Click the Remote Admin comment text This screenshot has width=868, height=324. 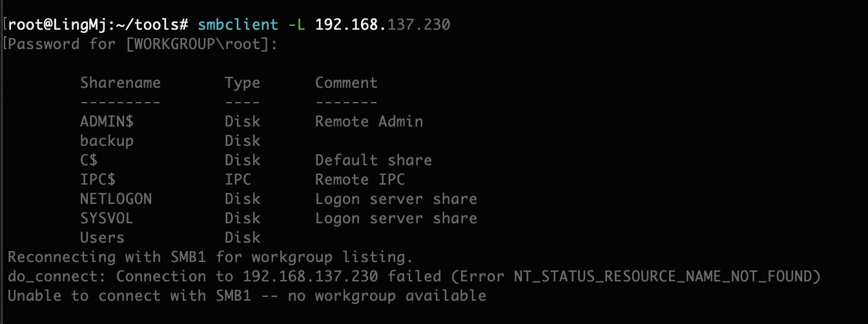tap(369, 121)
